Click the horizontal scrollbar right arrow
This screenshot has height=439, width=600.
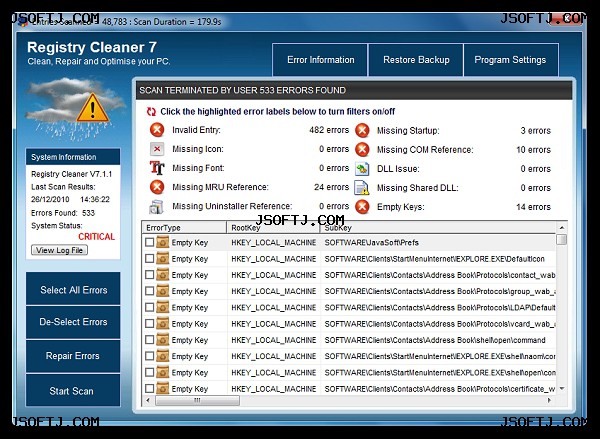pos(549,400)
